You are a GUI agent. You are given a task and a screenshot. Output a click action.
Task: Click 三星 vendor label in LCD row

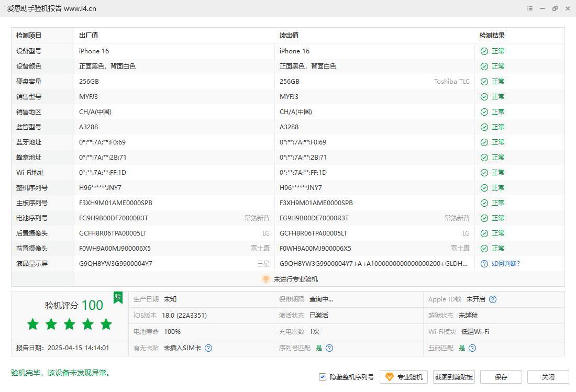pyautogui.click(x=263, y=264)
